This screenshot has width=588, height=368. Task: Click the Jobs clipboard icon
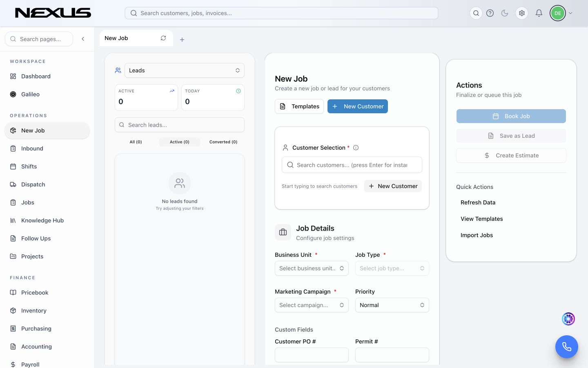13,202
